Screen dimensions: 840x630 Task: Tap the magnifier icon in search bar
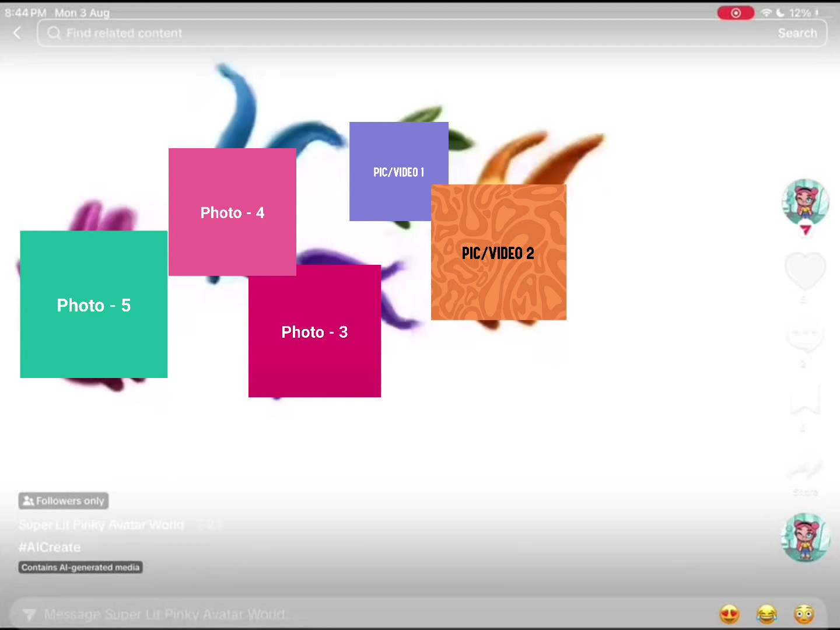pyautogui.click(x=54, y=33)
